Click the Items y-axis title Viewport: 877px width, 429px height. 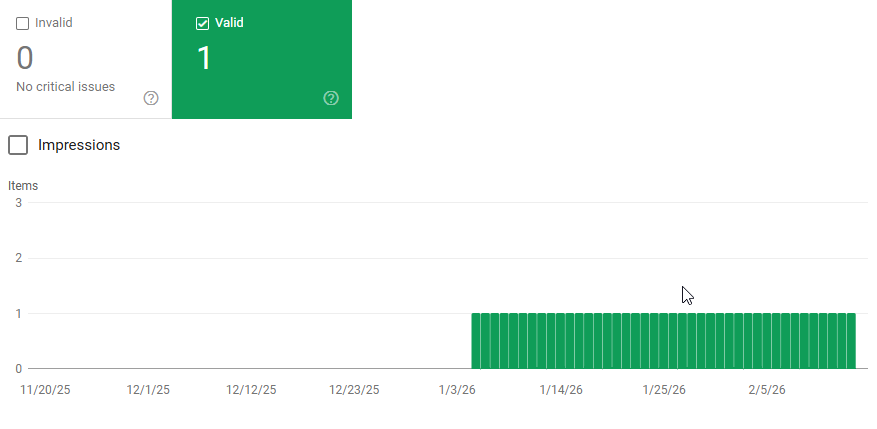pos(23,185)
